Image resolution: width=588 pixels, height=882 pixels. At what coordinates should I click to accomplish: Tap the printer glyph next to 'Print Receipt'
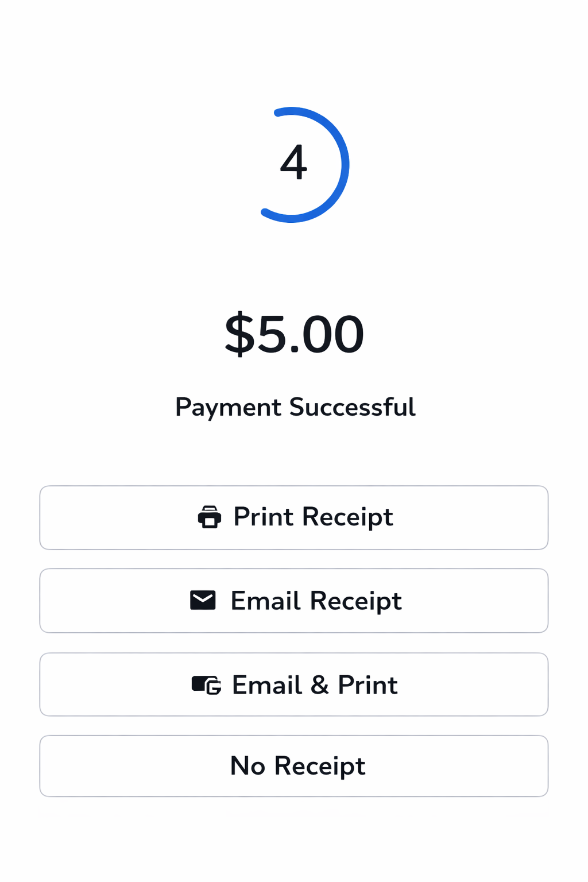[x=210, y=517]
